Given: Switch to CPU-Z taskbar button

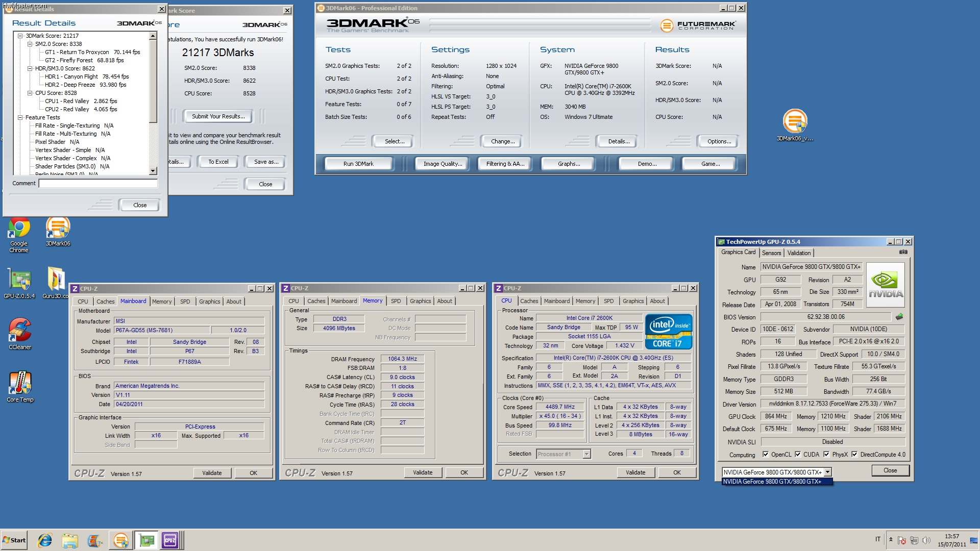Looking at the screenshot, I should click(170, 540).
